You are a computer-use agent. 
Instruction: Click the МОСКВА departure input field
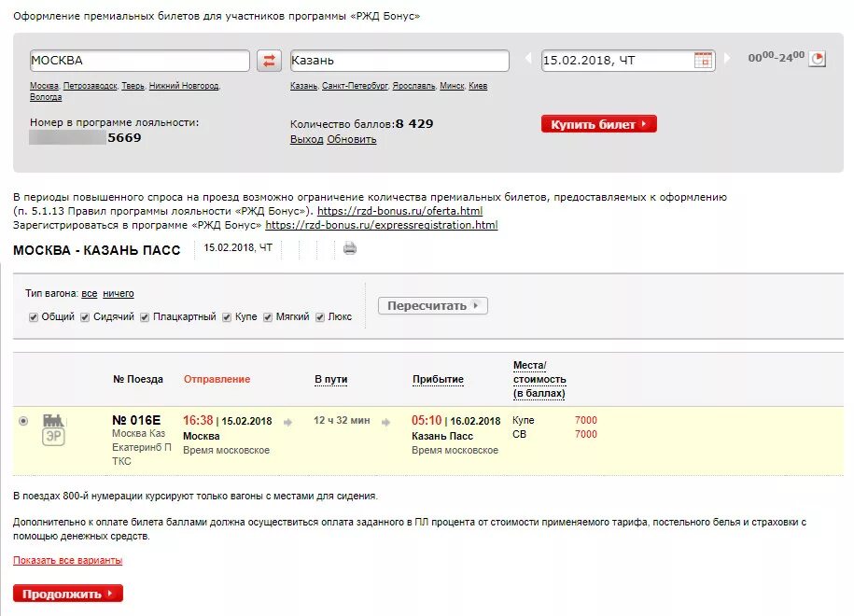click(140, 61)
